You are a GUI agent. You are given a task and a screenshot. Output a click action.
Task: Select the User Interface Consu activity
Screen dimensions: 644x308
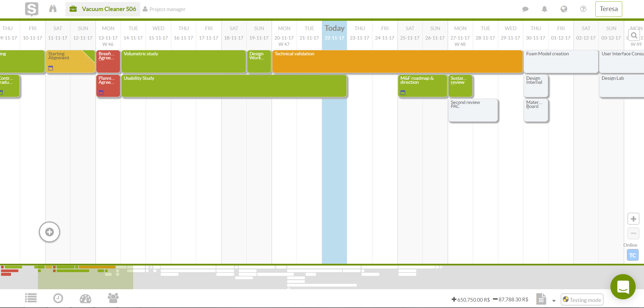pos(622,61)
